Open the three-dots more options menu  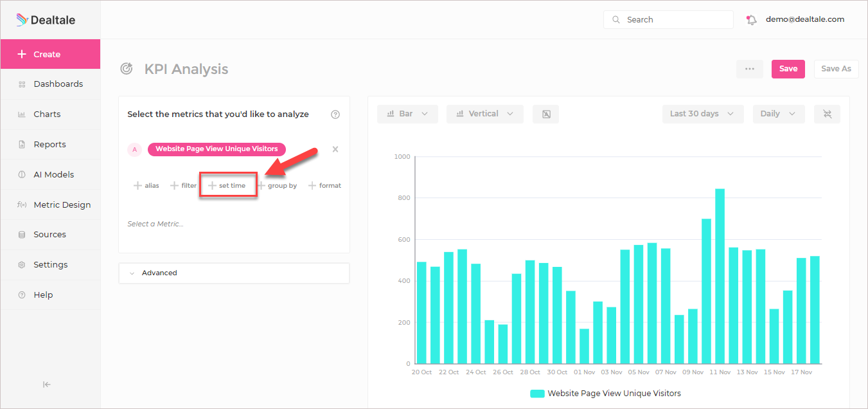[x=750, y=69]
